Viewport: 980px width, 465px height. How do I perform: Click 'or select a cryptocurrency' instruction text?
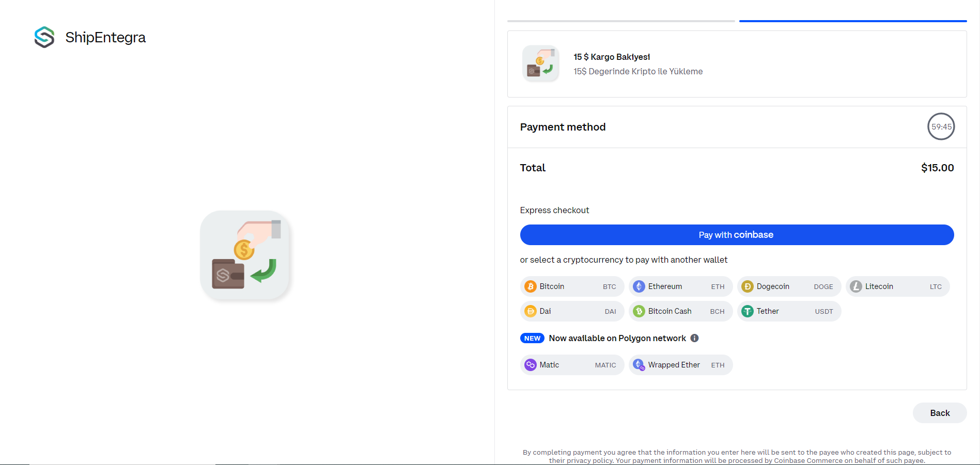coord(624,260)
